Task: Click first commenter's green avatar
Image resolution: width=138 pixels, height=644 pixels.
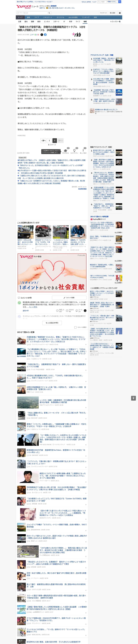Action: (x=19, y=303)
